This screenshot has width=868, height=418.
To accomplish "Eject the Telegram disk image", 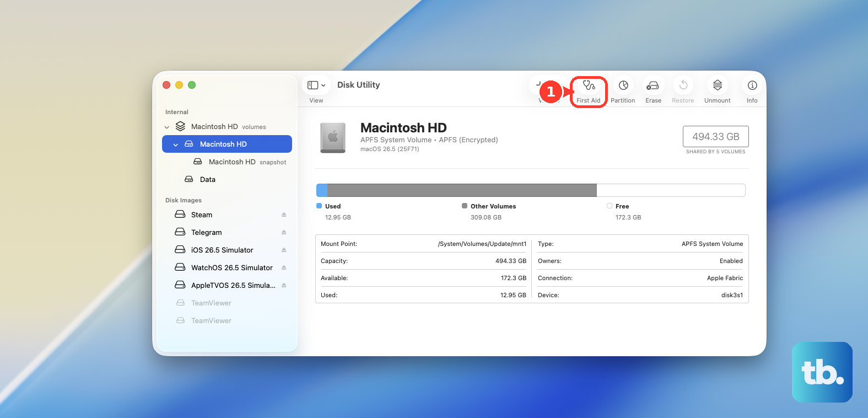I will pyautogui.click(x=284, y=232).
